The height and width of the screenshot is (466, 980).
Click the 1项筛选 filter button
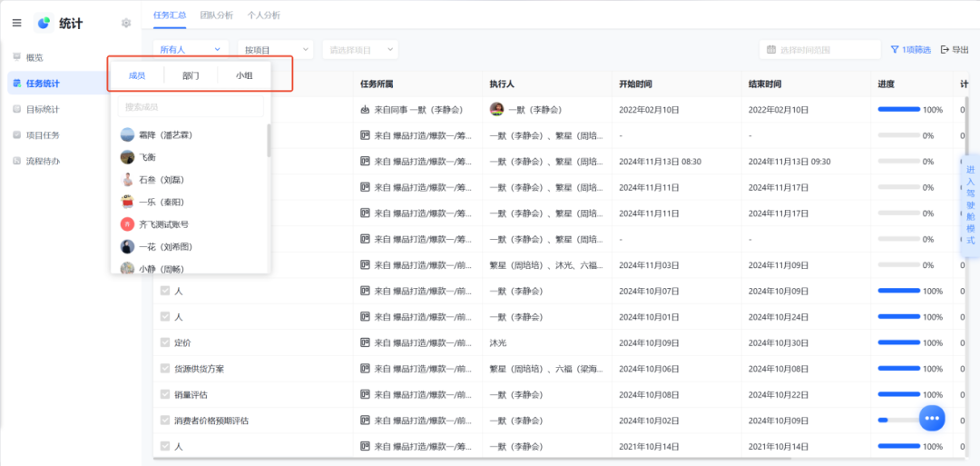[911, 49]
